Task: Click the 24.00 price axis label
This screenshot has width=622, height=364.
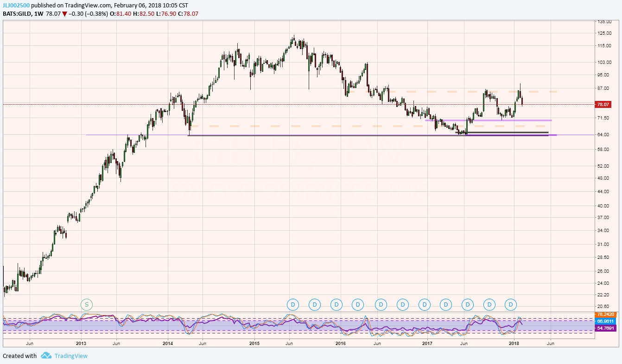Action: pos(604,283)
